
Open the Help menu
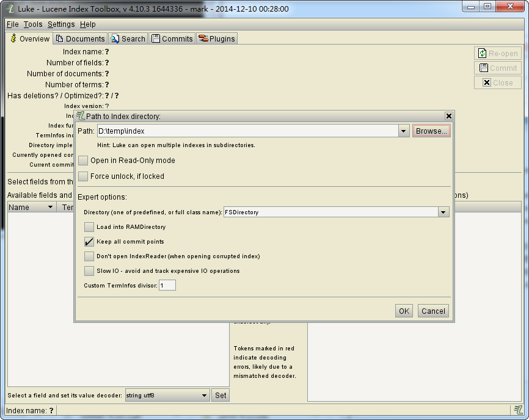[x=88, y=24]
